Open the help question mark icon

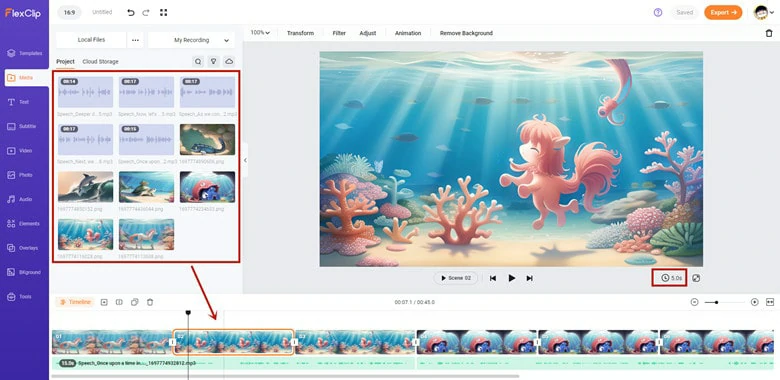[x=658, y=12]
